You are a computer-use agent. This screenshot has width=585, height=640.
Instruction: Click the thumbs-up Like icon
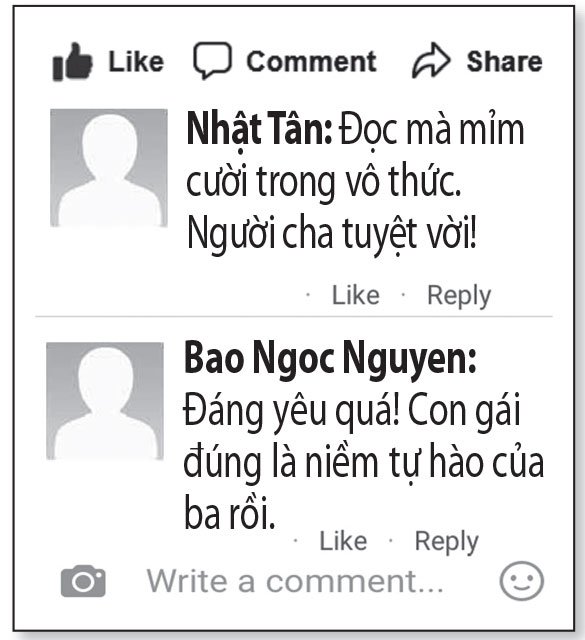tap(73, 61)
